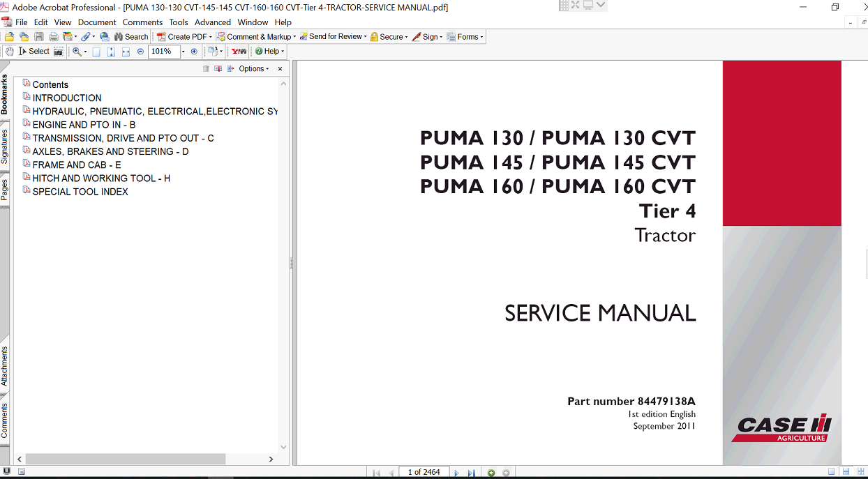Open the zoom percentage dropdown arrow
The height and width of the screenshot is (479, 868).
click(x=184, y=52)
